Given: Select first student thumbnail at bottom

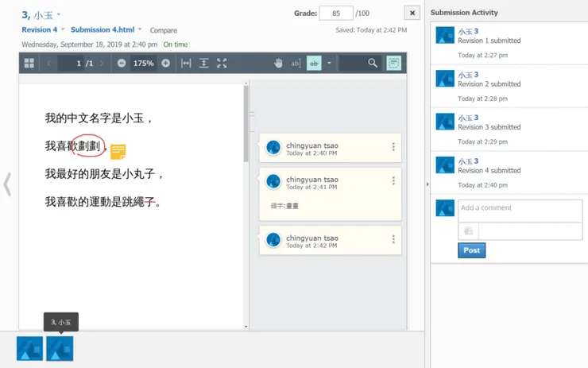Looking at the screenshot, I should (29, 348).
